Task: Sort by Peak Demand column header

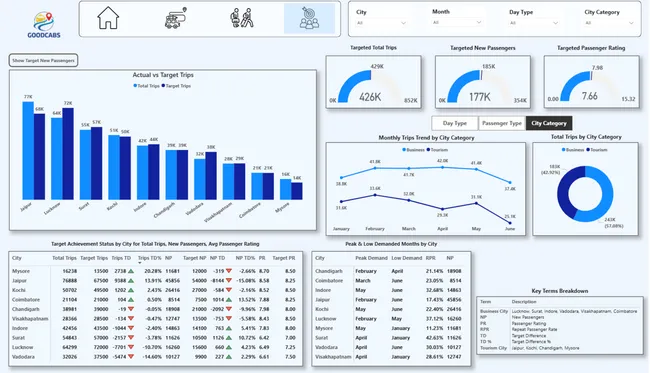Action: pos(371,258)
